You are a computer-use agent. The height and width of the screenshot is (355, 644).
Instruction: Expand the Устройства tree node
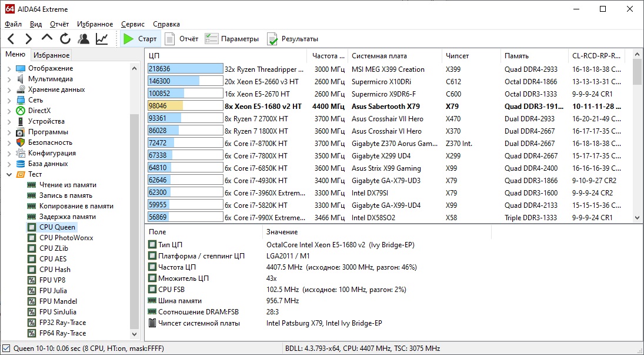tap(9, 122)
